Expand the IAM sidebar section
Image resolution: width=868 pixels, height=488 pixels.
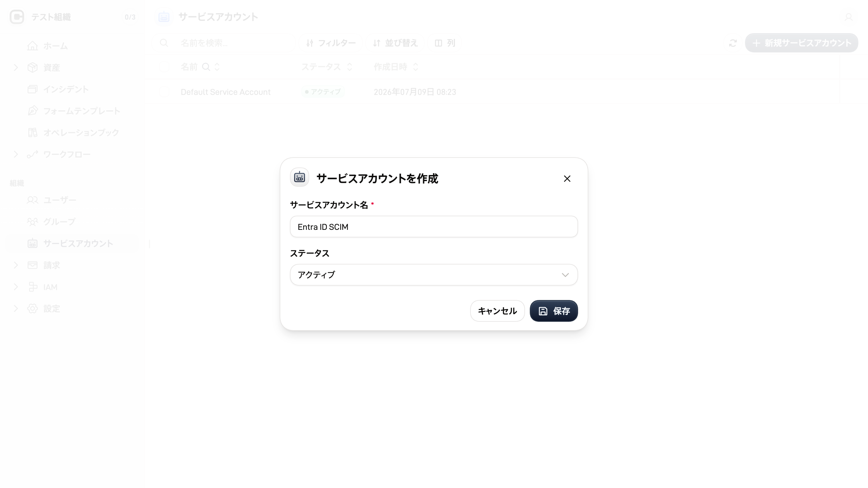tap(15, 287)
